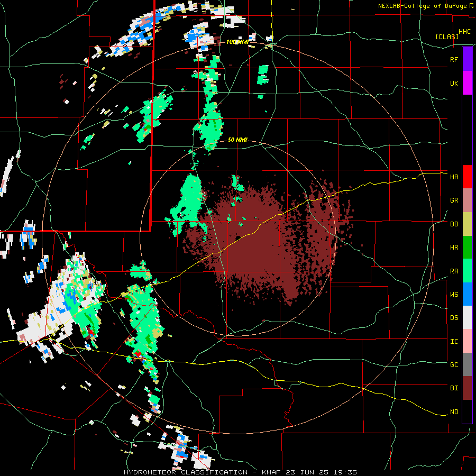Image resolution: width=476 pixels, height=476 pixels.
Task: Click the WS blue legend swatch
Action: pyautogui.click(x=467, y=294)
